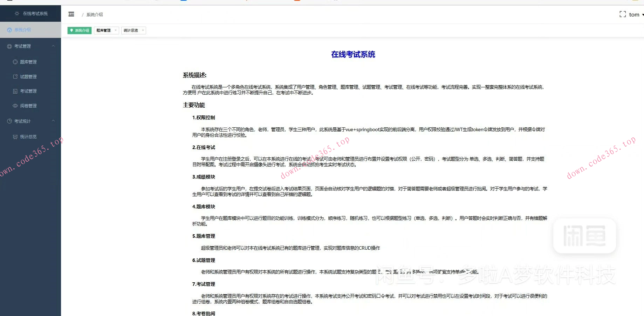Collapse the 考试统计 menu group chevron
Image resolution: width=644 pixels, height=316 pixels.
click(53, 121)
